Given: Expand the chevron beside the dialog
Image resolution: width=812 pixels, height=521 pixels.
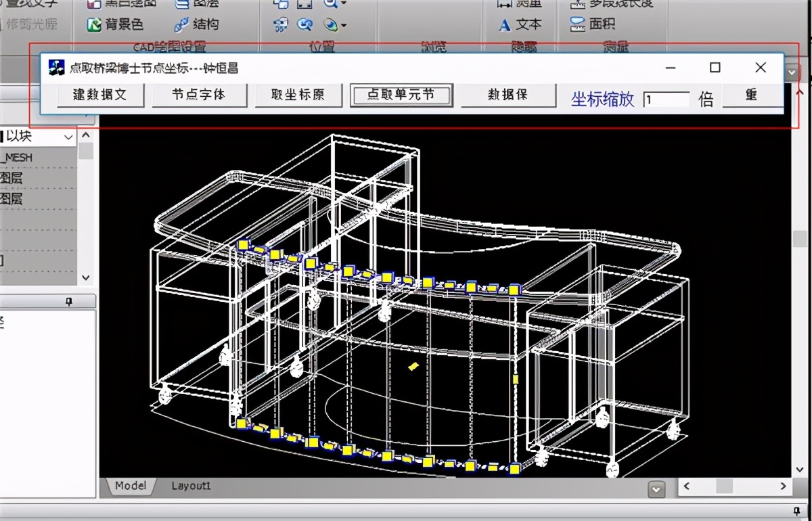Looking at the screenshot, I should [x=790, y=71].
